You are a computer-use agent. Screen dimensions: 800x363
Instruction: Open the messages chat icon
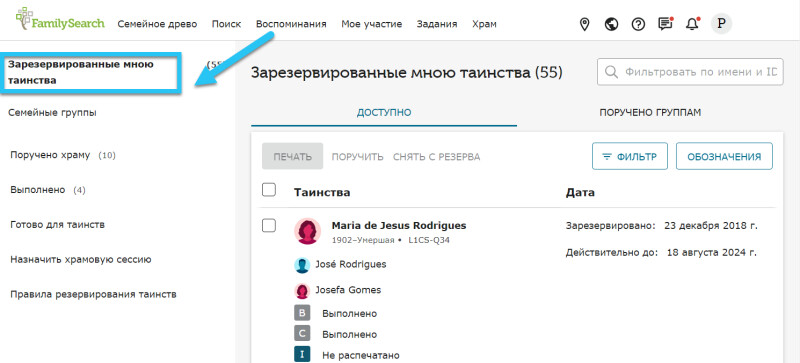click(665, 24)
